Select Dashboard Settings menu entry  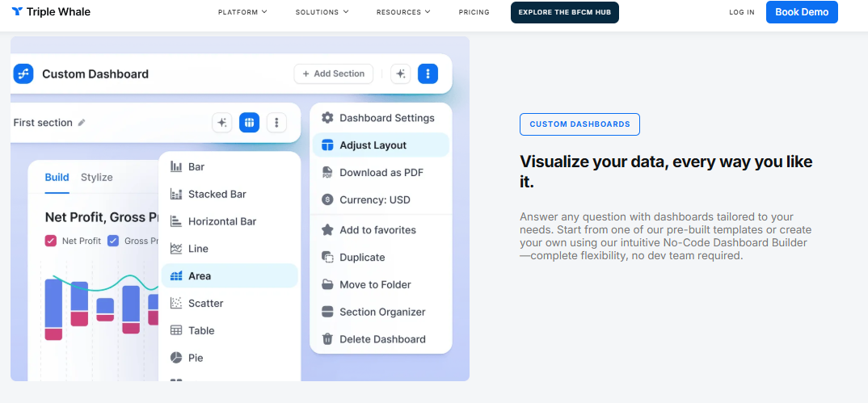pyautogui.click(x=381, y=118)
